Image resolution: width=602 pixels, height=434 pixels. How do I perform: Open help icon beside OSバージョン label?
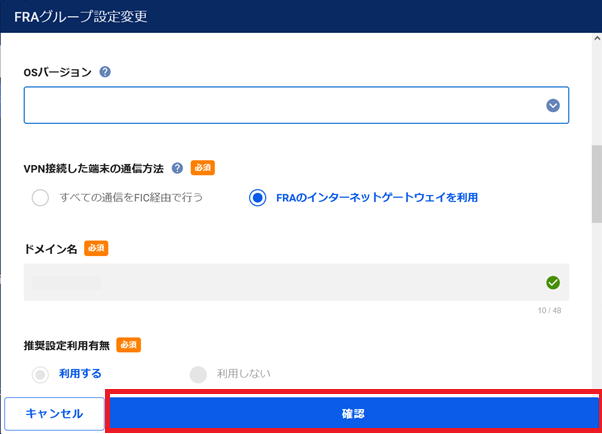pyautogui.click(x=105, y=72)
